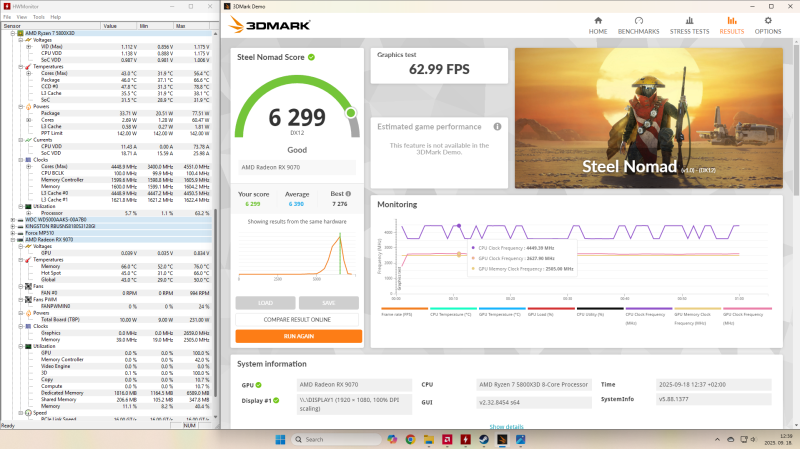Viewport: 800px width, 449px height.
Task: Click the green check beside Display #1
Action: 276,401
